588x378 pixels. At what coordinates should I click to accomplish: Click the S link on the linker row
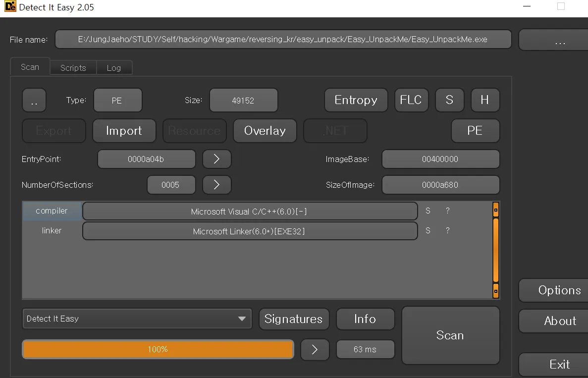428,231
